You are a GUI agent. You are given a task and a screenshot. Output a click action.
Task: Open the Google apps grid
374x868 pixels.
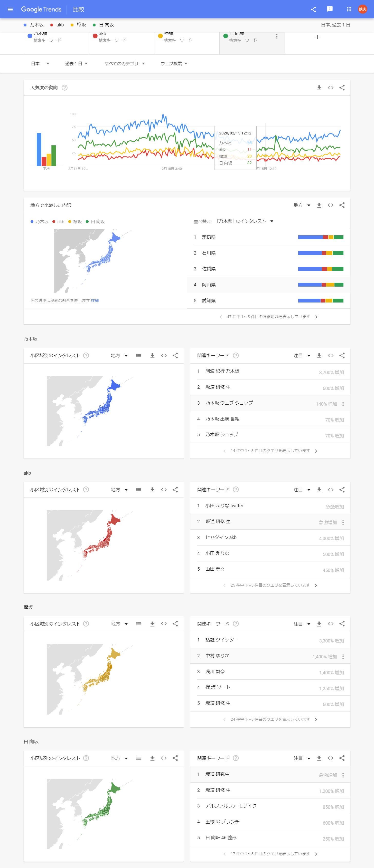(x=349, y=9)
